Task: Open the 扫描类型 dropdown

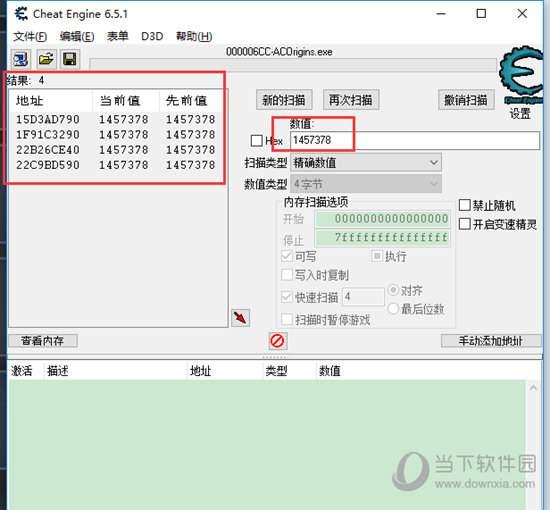Action: [x=366, y=162]
